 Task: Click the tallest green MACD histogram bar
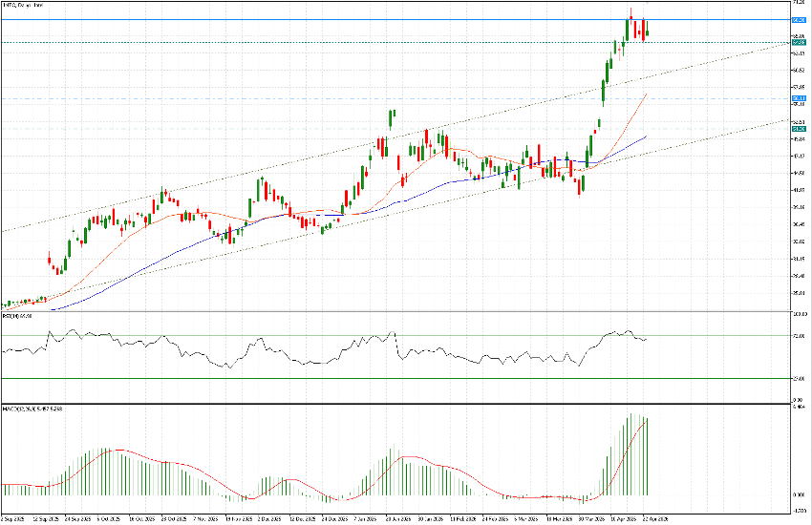(x=630, y=456)
